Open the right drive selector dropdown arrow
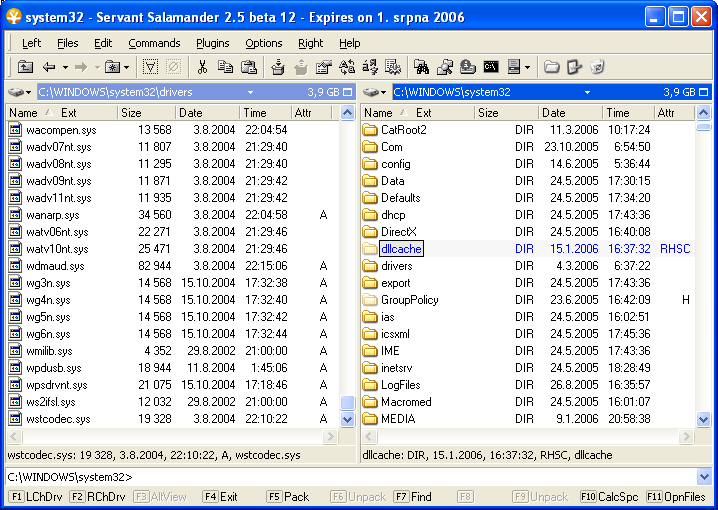The width and height of the screenshot is (718, 510). [x=384, y=92]
